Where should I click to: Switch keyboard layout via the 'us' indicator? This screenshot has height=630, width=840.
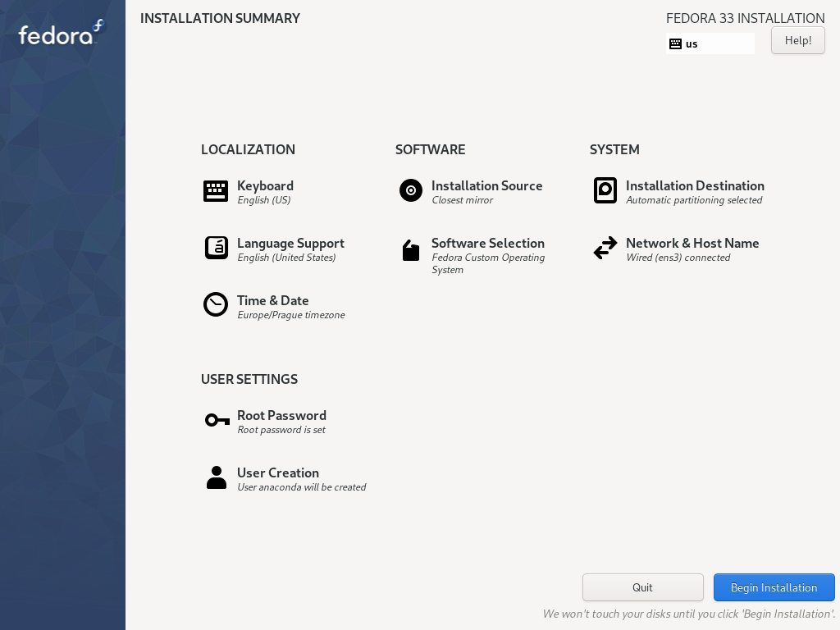710,43
